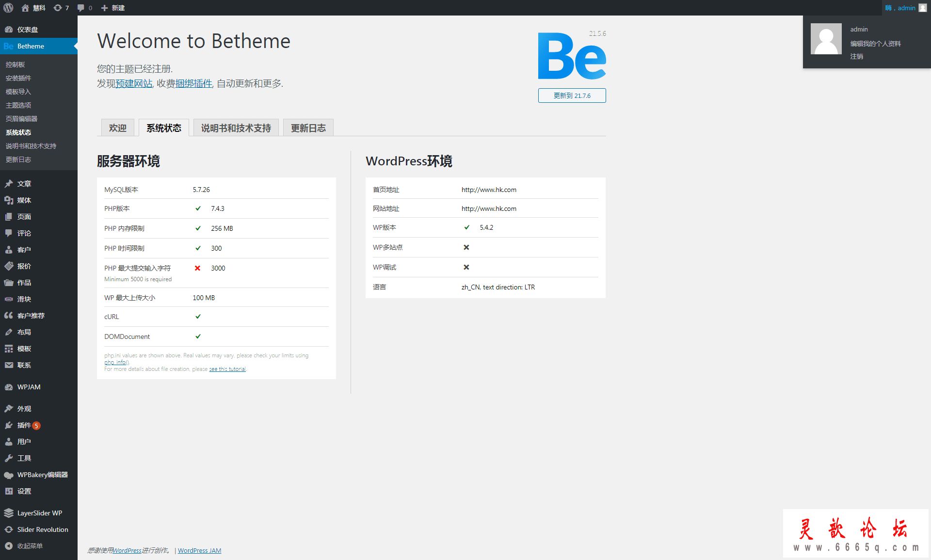Open 控制板 submenu item
931x560 pixels.
(15, 64)
